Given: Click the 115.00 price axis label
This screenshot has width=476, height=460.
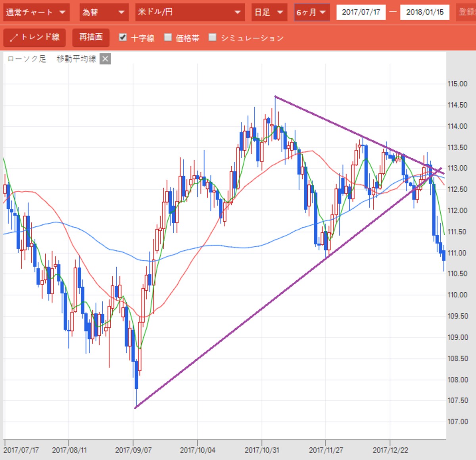Looking at the screenshot, I should [457, 84].
